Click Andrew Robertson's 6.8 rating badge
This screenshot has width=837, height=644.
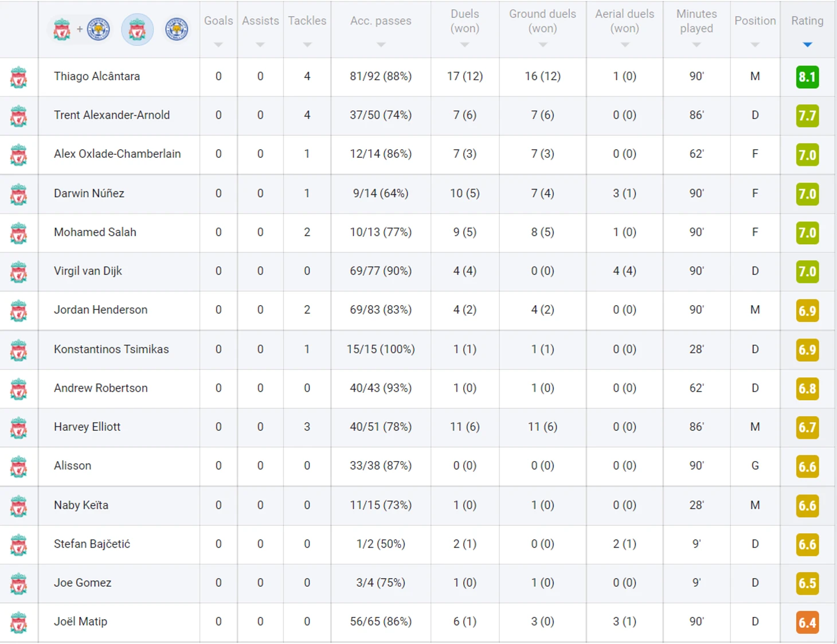click(x=807, y=389)
